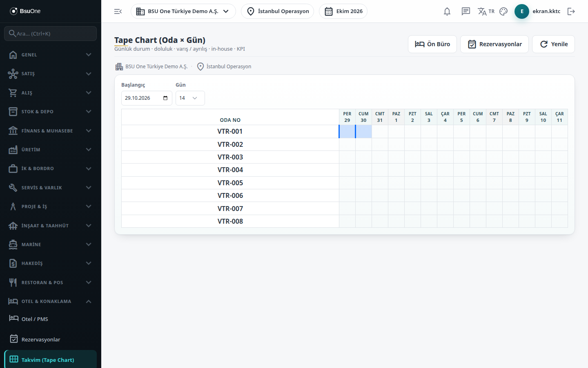This screenshot has width=588, height=368.
Task: Click the logout icon
Action: [571, 11]
